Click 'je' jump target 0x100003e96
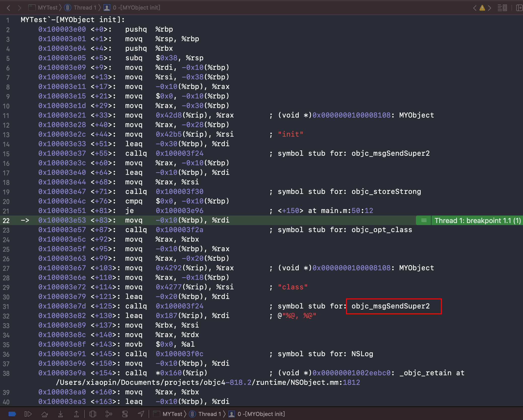 [180, 211]
